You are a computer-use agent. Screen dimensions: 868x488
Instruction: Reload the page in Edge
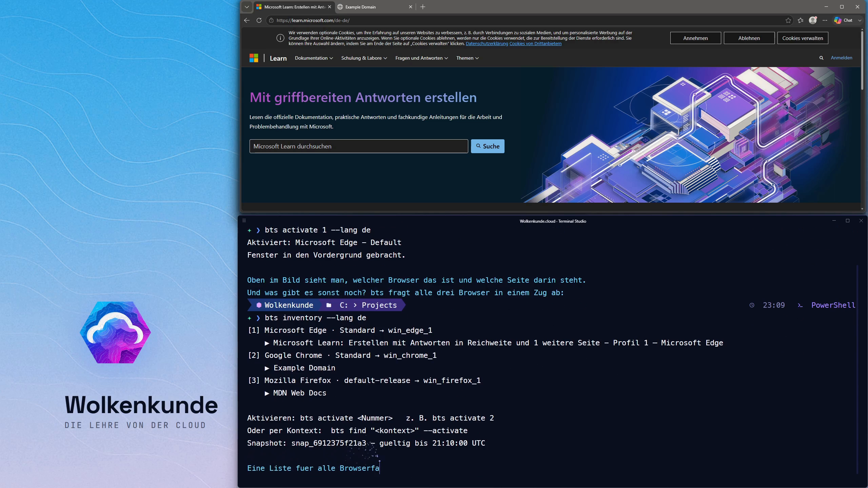point(259,20)
